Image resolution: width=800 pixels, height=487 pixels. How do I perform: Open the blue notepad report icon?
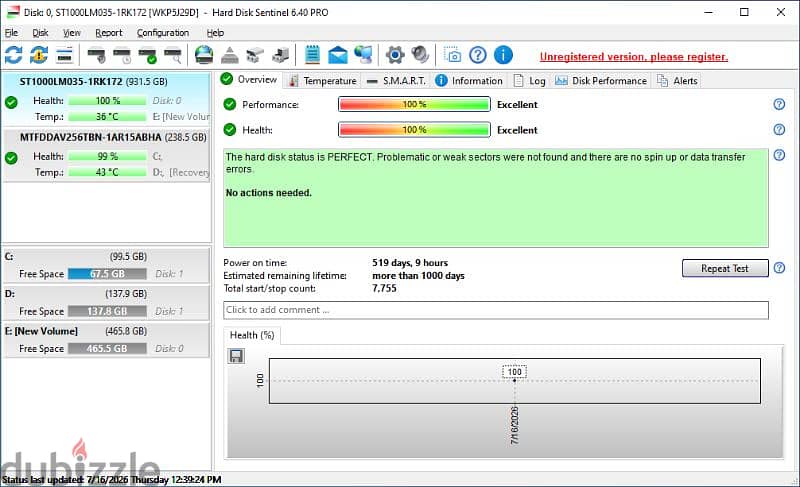[x=312, y=55]
